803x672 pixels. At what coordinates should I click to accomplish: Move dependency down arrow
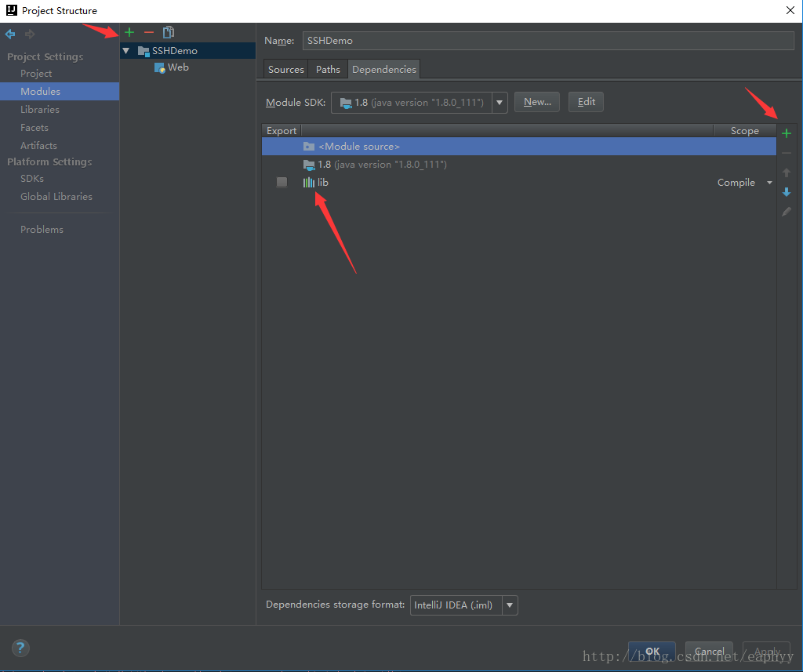pos(787,192)
